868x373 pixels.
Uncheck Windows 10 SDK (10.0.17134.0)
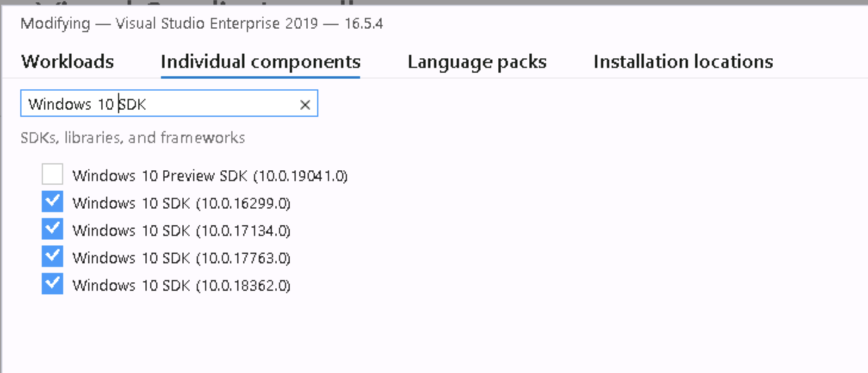[x=52, y=229]
